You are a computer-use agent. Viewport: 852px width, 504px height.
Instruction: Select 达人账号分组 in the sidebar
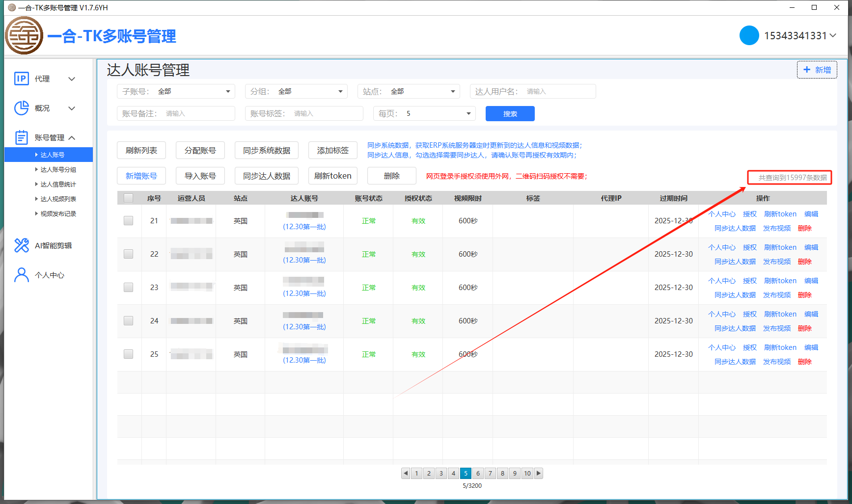(58, 169)
